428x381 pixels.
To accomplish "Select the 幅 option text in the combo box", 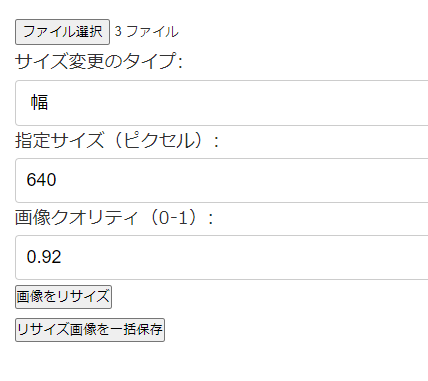I will pos(40,102).
